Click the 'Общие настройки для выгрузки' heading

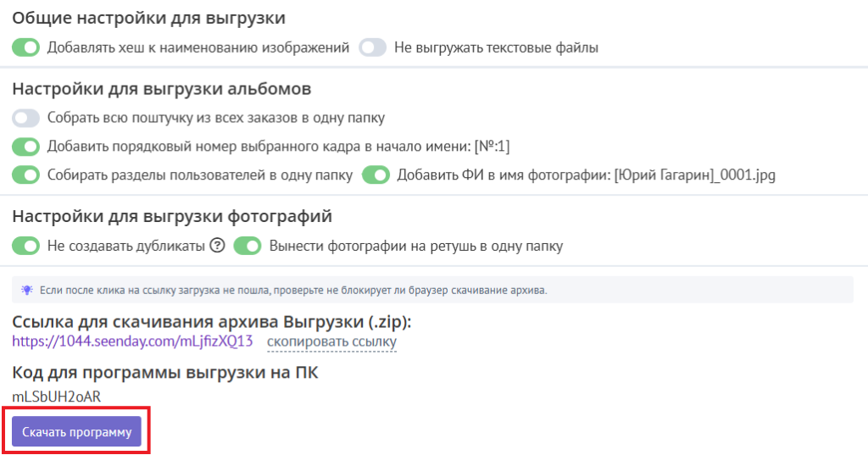(x=148, y=18)
